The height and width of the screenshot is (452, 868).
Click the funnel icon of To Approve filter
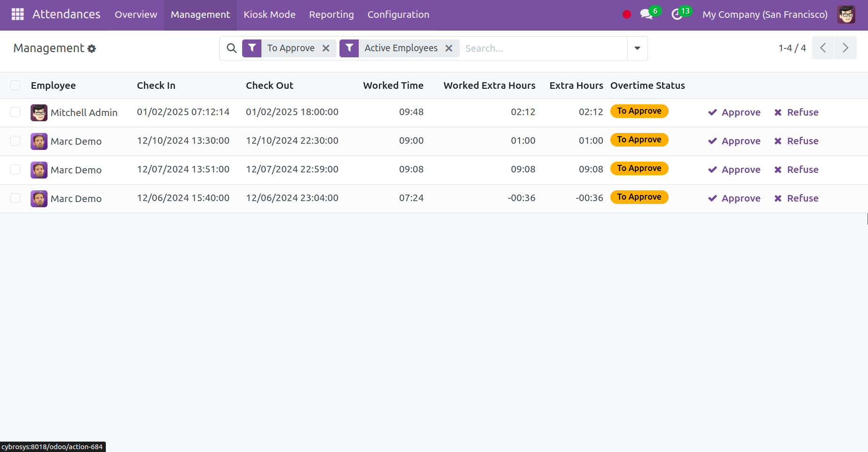click(252, 48)
